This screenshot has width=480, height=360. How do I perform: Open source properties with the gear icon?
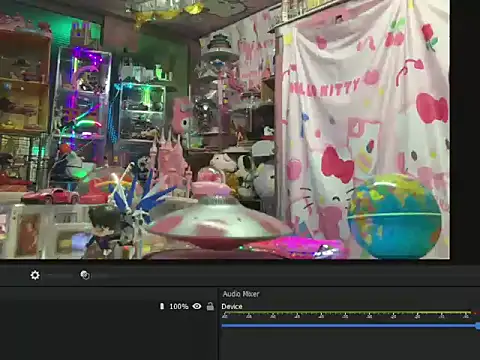35,275
